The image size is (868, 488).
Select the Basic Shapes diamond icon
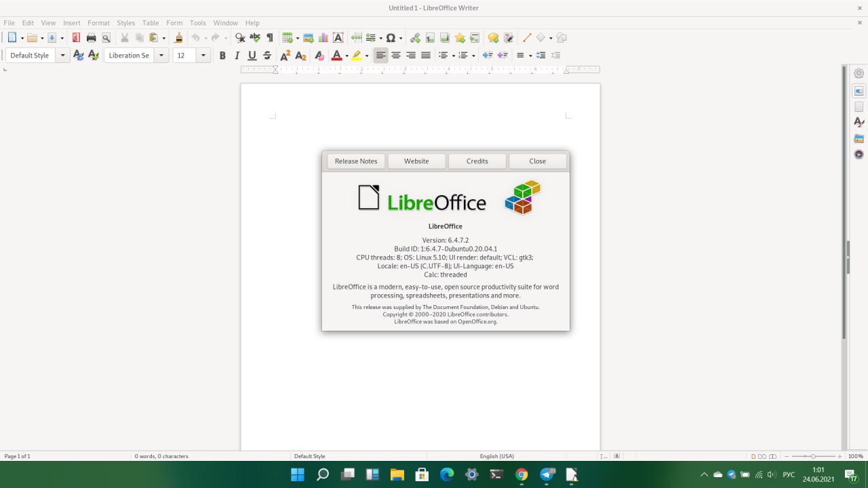click(x=541, y=38)
